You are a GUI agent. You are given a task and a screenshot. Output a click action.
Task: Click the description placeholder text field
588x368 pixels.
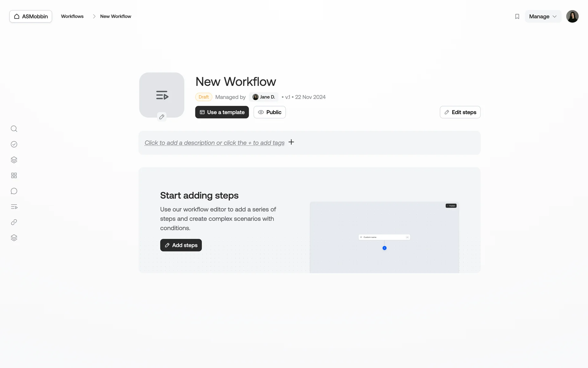[x=214, y=143]
